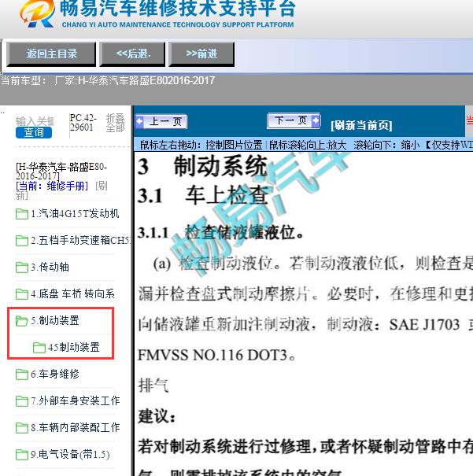Open the 4.底盘 车桥 转向系 tree item
This screenshot has height=476, width=473.
tap(72, 293)
